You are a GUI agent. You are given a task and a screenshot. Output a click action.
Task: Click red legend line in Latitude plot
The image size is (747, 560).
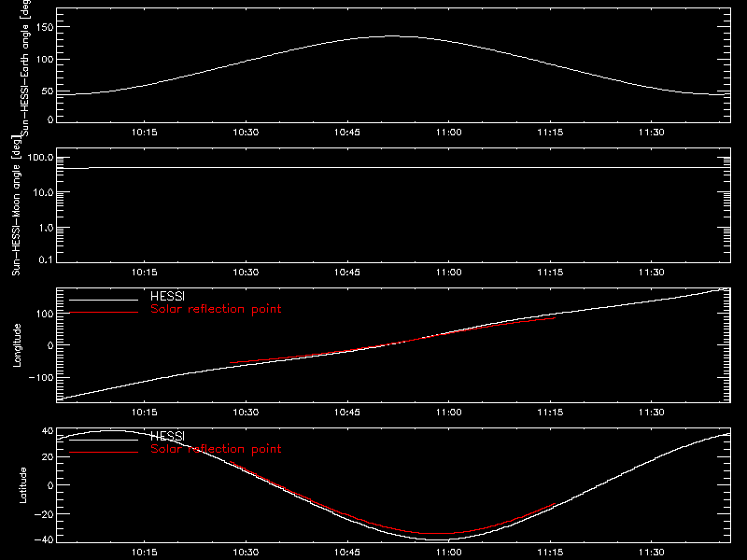[x=104, y=452]
